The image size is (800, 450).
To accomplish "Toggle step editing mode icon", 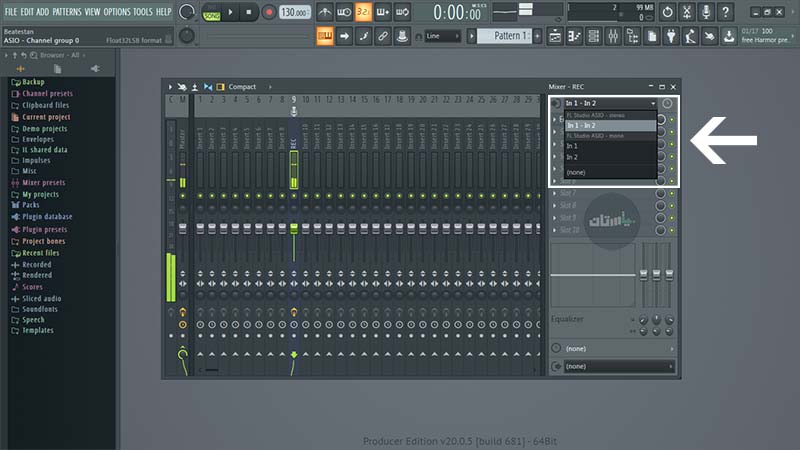I will point(363,36).
